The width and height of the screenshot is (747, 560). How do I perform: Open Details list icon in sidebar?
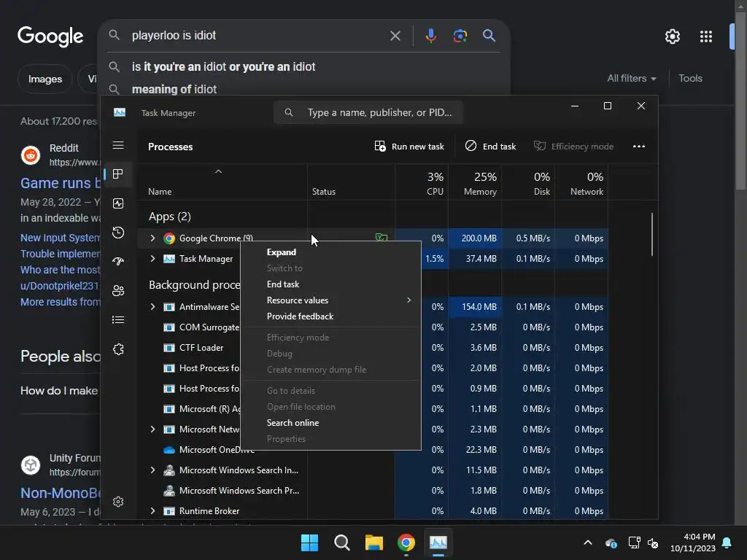(x=118, y=320)
